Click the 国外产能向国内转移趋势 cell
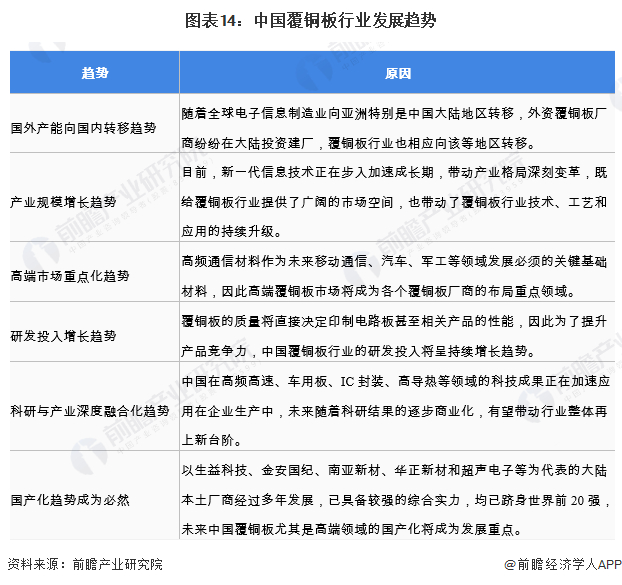 (x=95, y=123)
